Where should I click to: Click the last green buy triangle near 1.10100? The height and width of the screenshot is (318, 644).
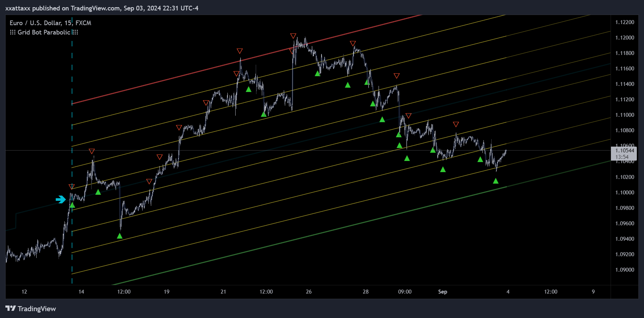[x=496, y=181]
